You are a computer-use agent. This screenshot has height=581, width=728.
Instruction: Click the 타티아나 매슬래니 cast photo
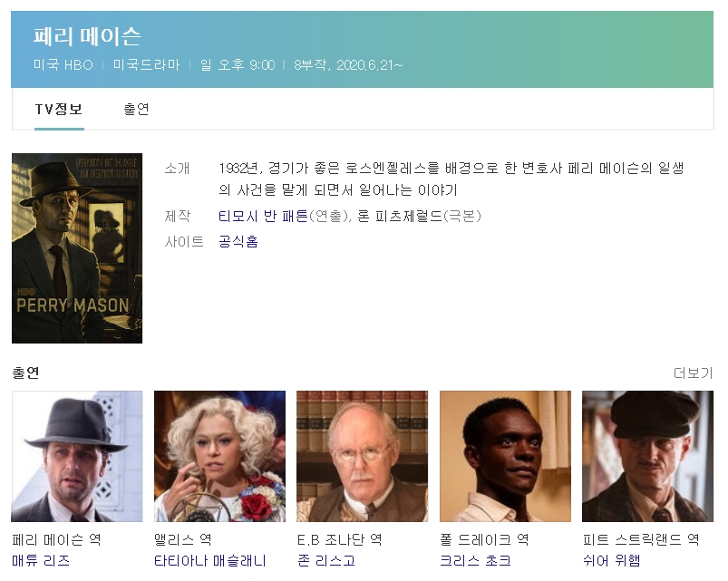(x=219, y=456)
